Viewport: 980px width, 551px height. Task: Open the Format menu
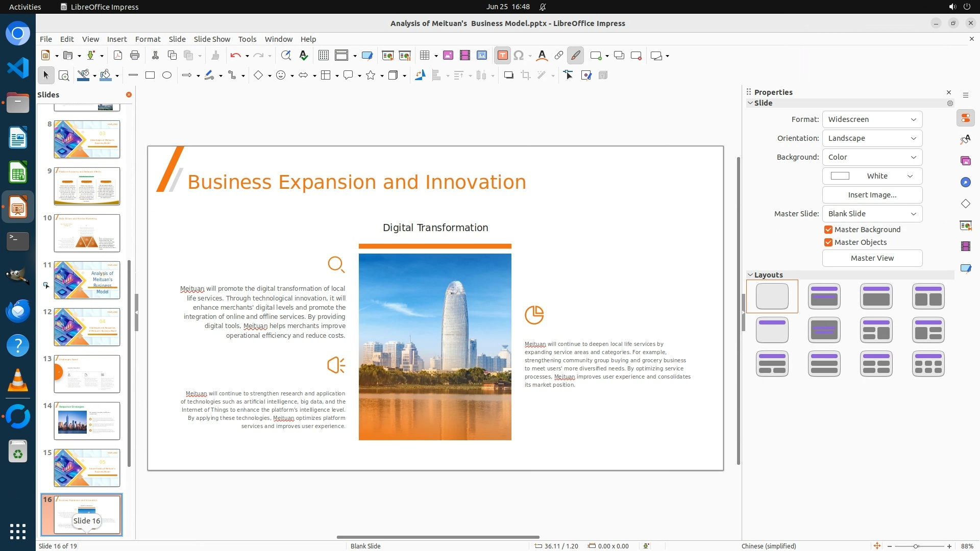pyautogui.click(x=148, y=39)
